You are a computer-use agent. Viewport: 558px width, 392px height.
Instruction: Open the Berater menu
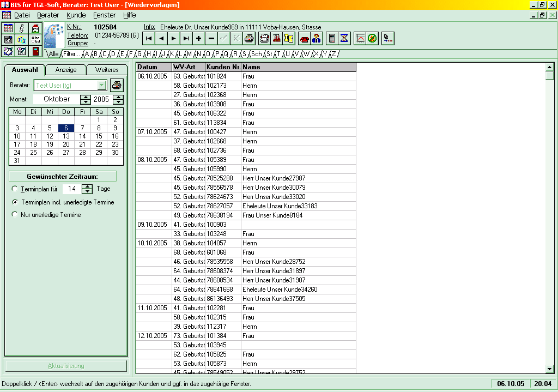(48, 15)
